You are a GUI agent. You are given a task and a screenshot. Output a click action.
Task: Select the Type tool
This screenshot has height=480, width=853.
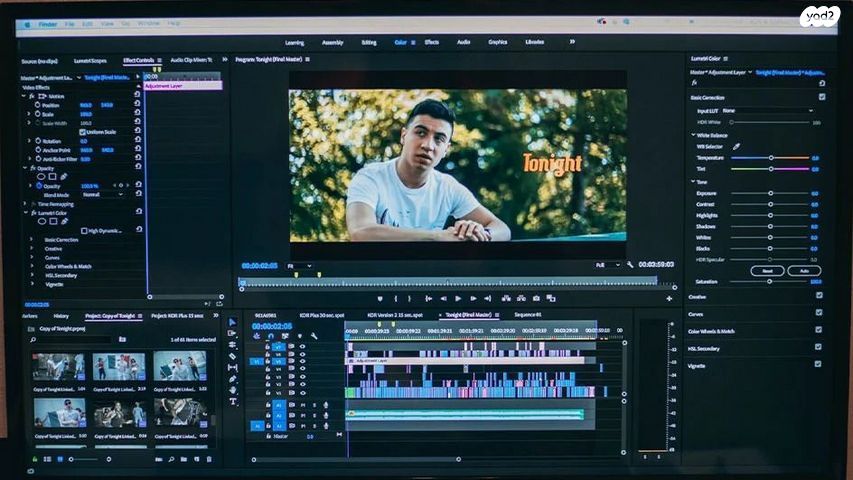[x=232, y=402]
